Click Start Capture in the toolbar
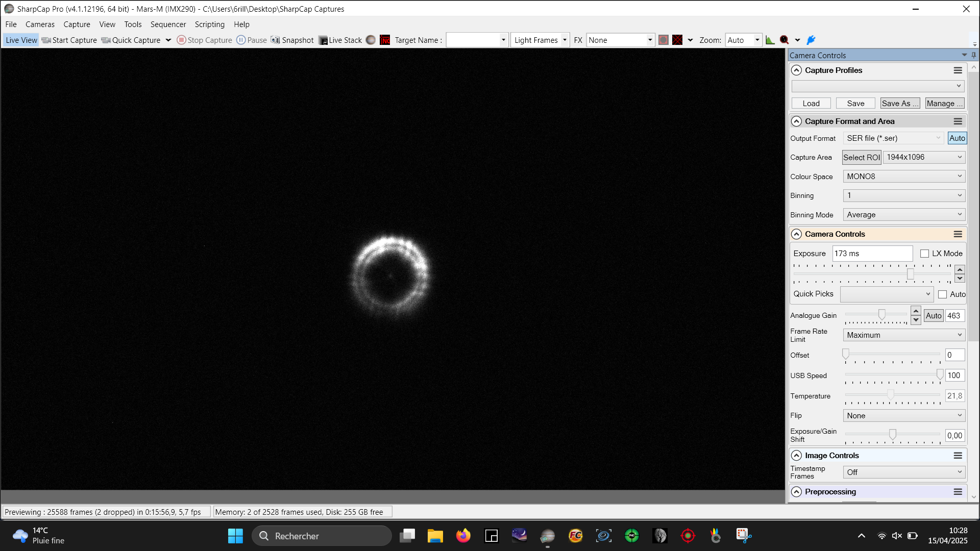This screenshot has width=980, height=551. (69, 40)
